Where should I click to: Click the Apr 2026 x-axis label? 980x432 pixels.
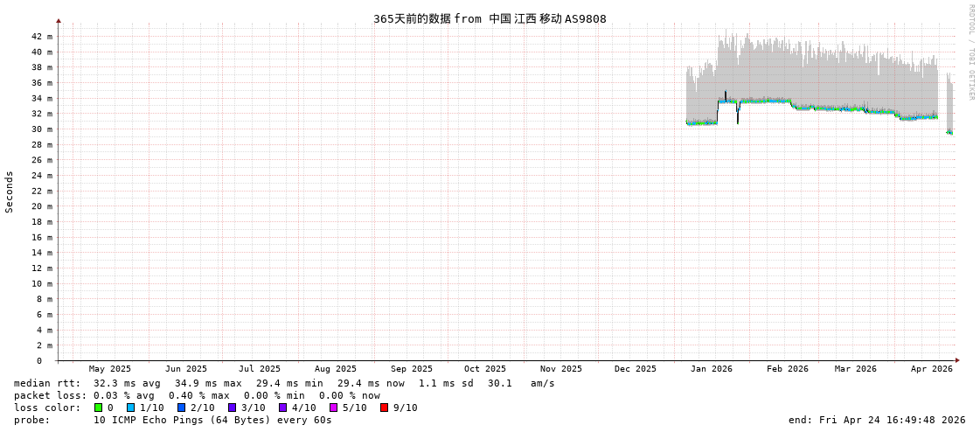pyautogui.click(x=931, y=369)
